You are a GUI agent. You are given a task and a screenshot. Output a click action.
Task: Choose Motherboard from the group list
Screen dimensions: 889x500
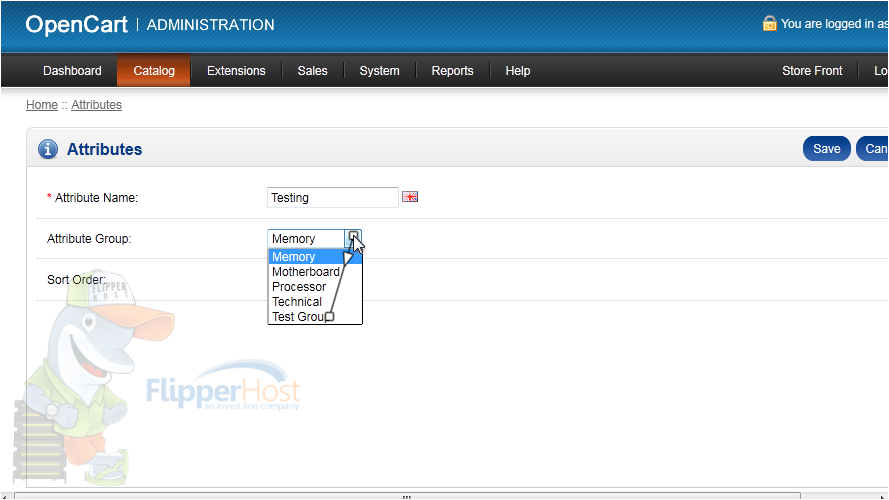[x=315, y=272]
